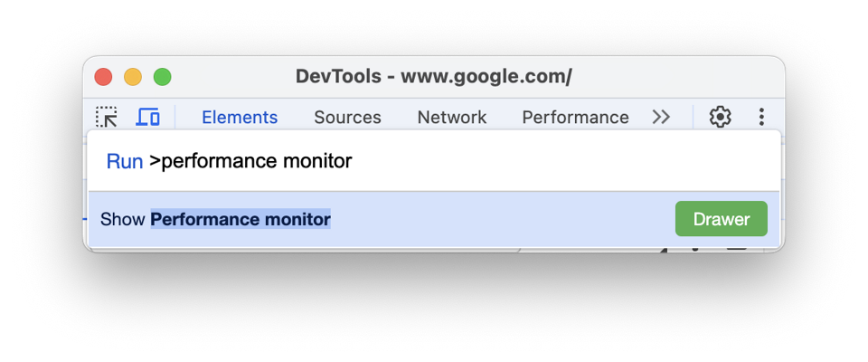
Task: Expand the more tabs chevron
Action: pos(661,117)
